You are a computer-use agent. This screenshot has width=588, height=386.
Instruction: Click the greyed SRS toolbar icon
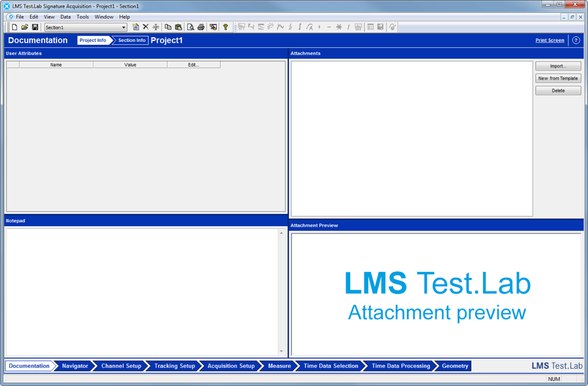pos(358,27)
